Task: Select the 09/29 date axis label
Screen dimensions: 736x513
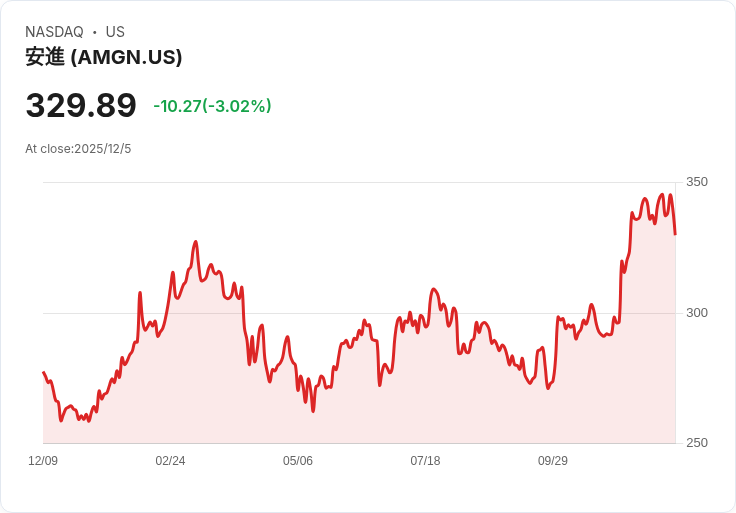Action: (x=552, y=461)
